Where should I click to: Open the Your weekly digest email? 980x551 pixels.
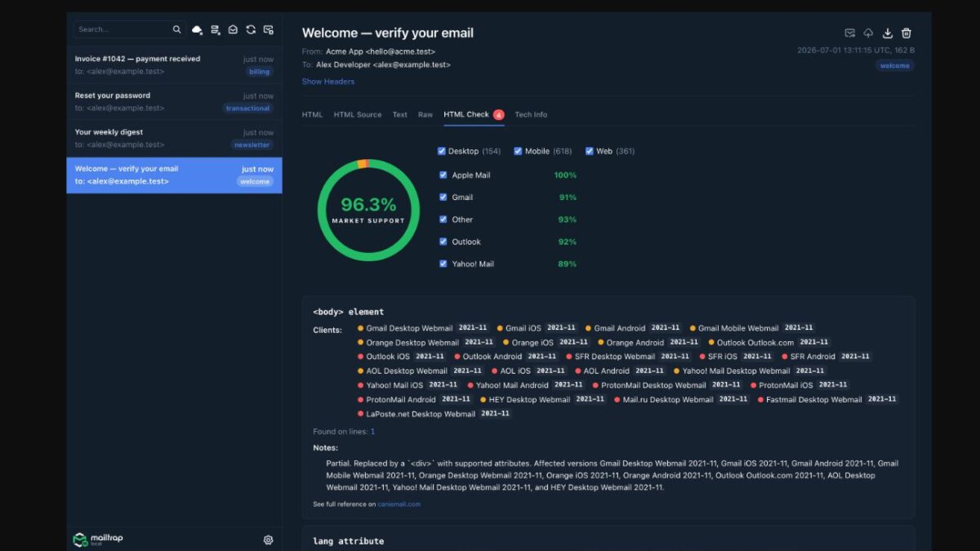click(174, 139)
